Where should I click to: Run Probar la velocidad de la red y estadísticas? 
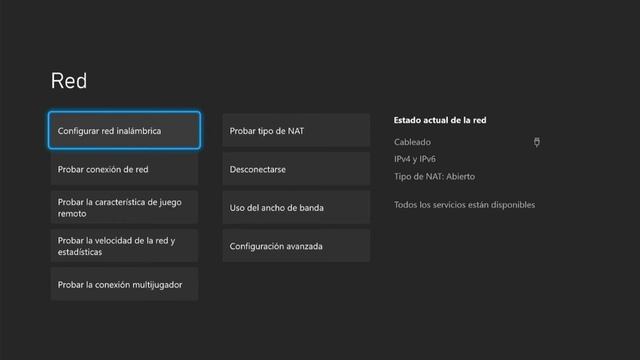point(124,246)
